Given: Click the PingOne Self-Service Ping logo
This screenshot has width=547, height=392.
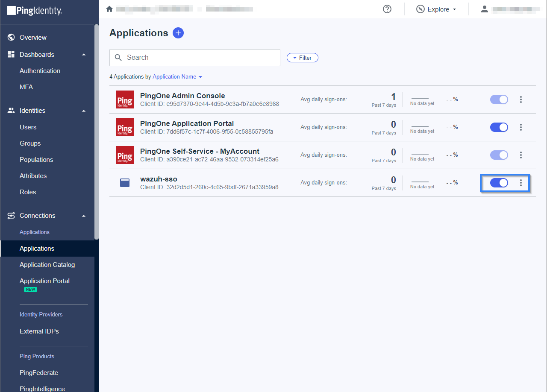Looking at the screenshot, I should [125, 155].
